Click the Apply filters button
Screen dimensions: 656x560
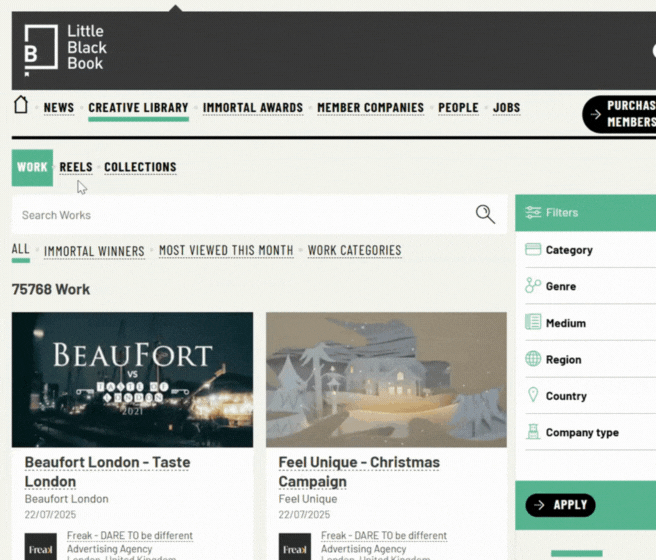560,505
